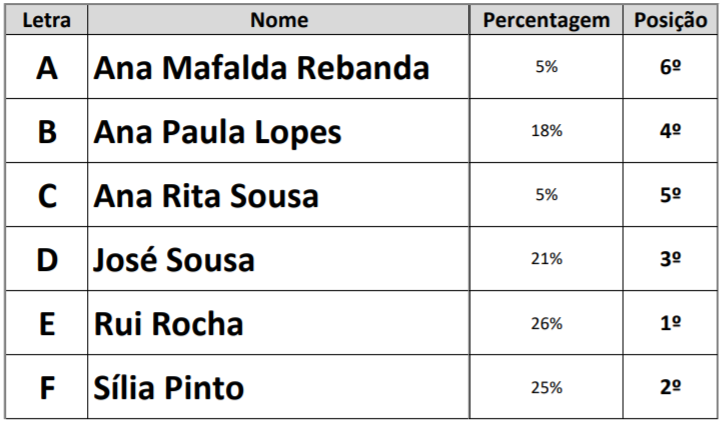Click the 4º position cell
Screen dimensions: 724x424
pyautogui.click(x=671, y=132)
